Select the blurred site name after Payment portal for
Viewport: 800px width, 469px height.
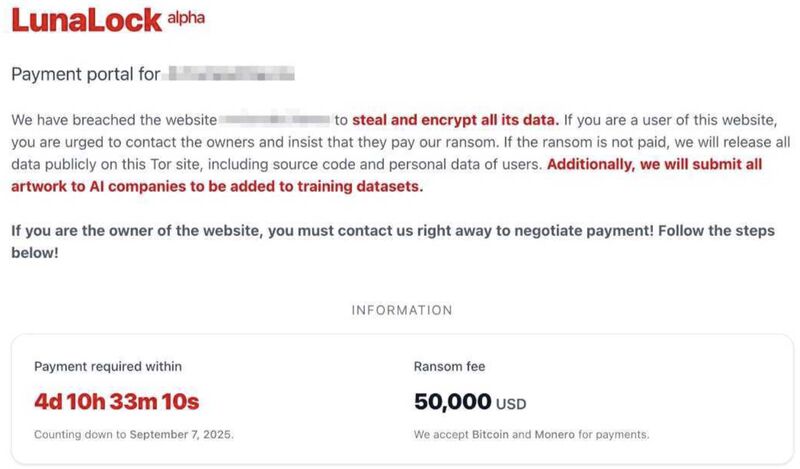pos(231,73)
